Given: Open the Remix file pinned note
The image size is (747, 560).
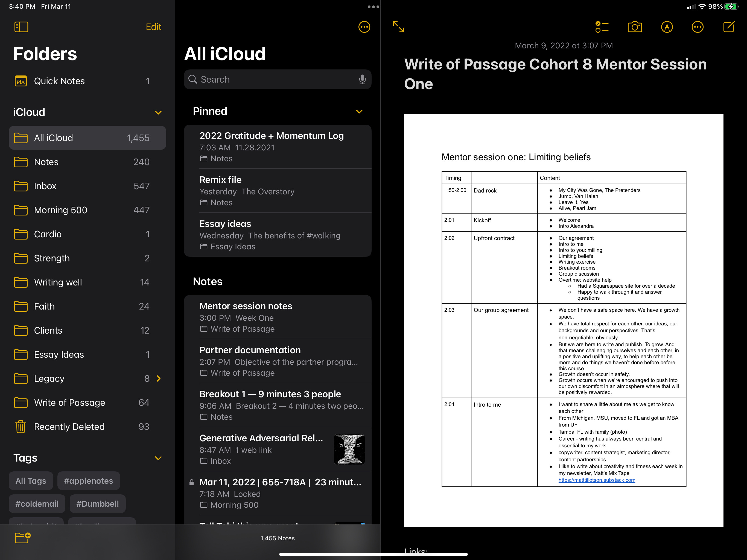Looking at the screenshot, I should pyautogui.click(x=278, y=191).
